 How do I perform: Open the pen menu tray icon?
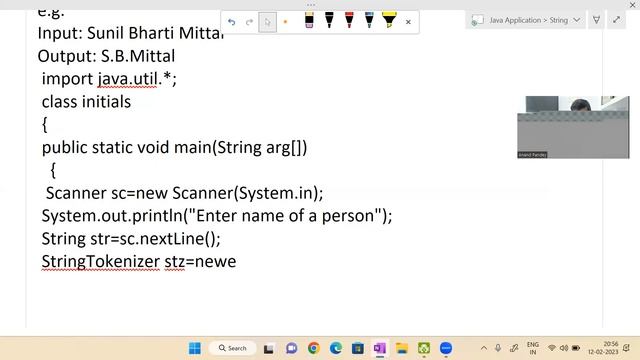pos(514,348)
